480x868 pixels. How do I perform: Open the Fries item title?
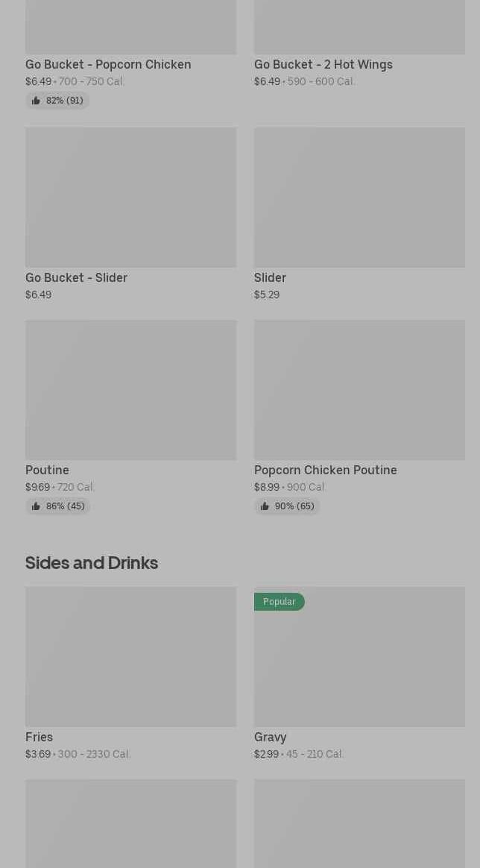point(39,738)
